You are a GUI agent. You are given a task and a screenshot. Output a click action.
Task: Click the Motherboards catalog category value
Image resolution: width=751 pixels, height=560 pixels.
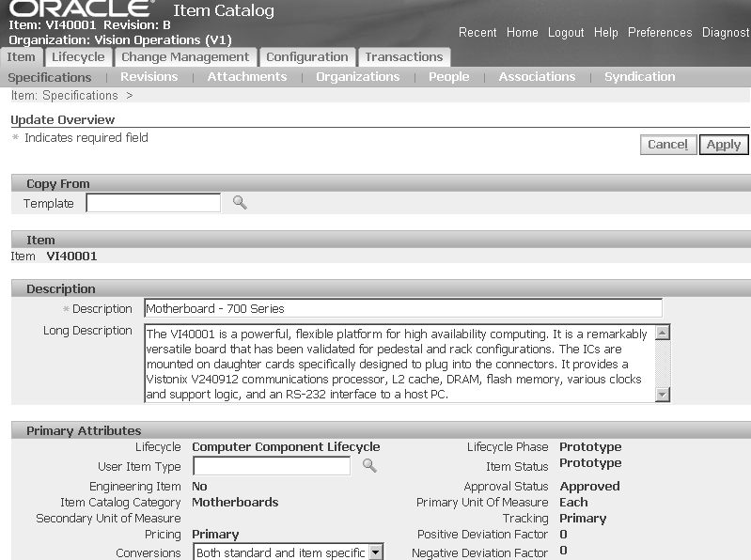235,502
